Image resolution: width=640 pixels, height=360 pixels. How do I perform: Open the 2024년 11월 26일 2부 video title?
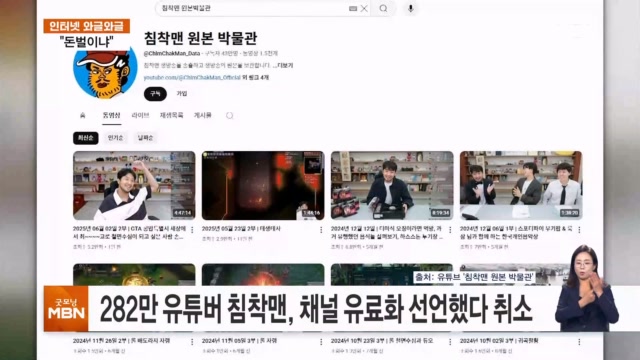tap(121, 340)
